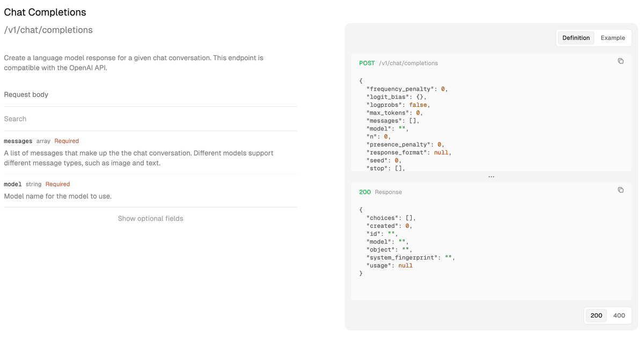Select the Chat Completions page heading
Image resolution: width=644 pixels, height=354 pixels.
45,12
